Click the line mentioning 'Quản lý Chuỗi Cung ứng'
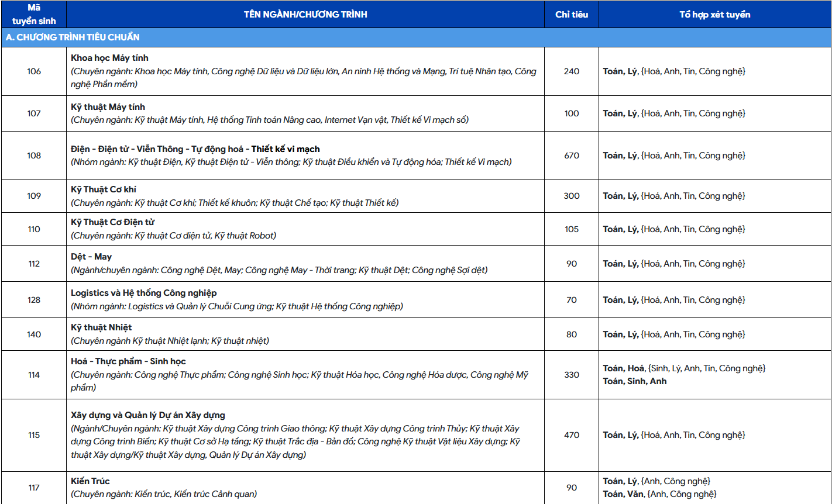 click(x=237, y=306)
